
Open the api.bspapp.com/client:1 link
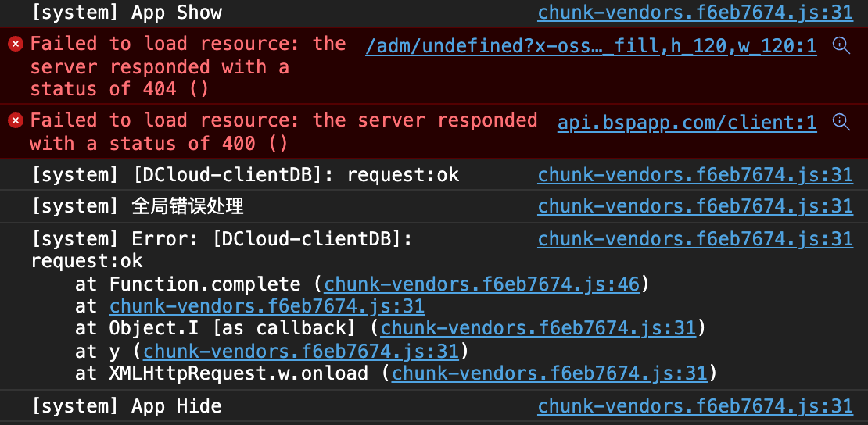(687, 122)
